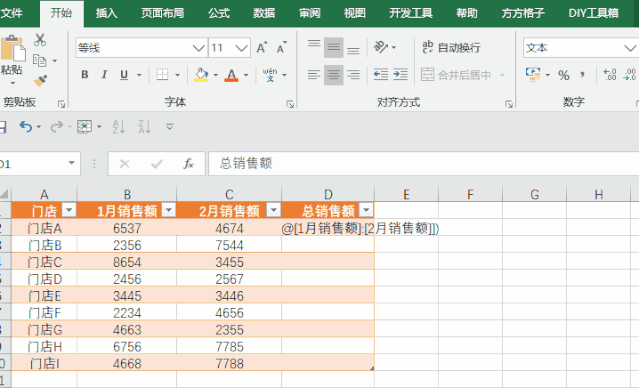Click the quick access table icon
The image size is (639, 388).
pos(84,127)
